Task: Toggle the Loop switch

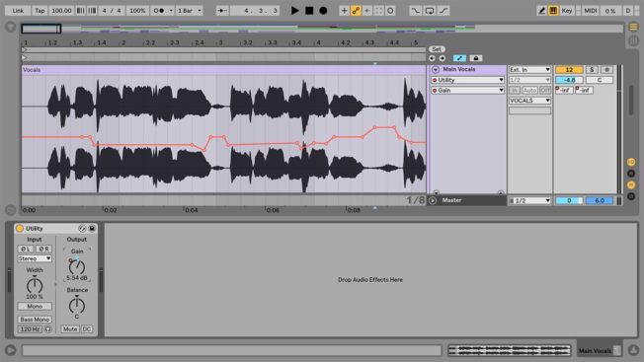Action: coord(430,11)
